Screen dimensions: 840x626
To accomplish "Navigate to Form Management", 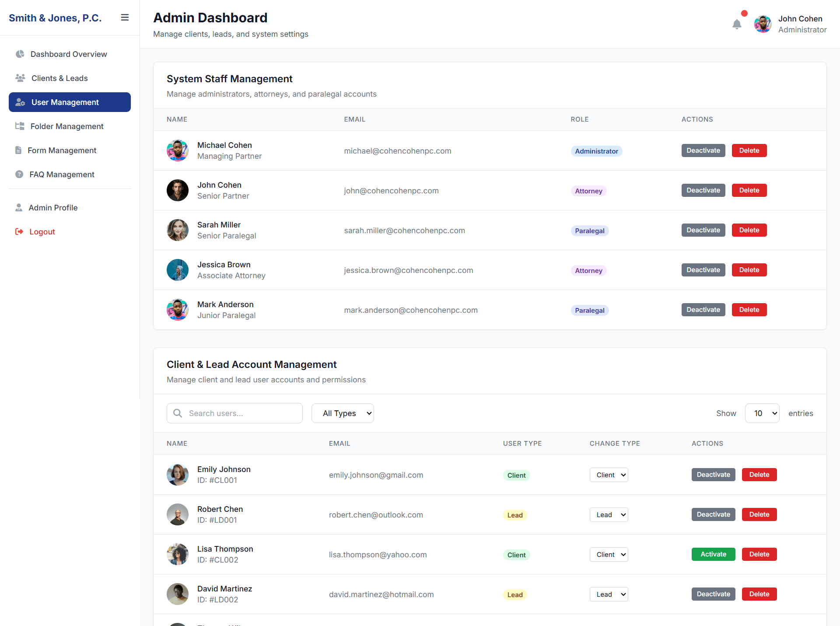I will pos(70,150).
